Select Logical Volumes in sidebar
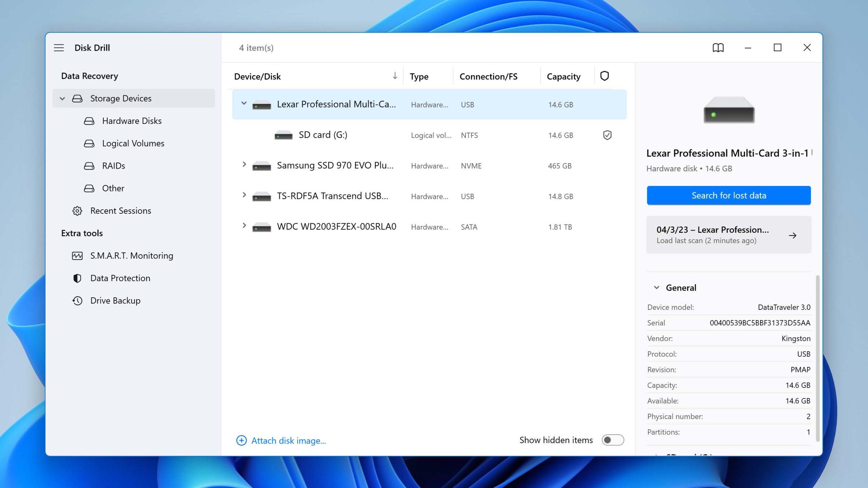 (x=133, y=144)
